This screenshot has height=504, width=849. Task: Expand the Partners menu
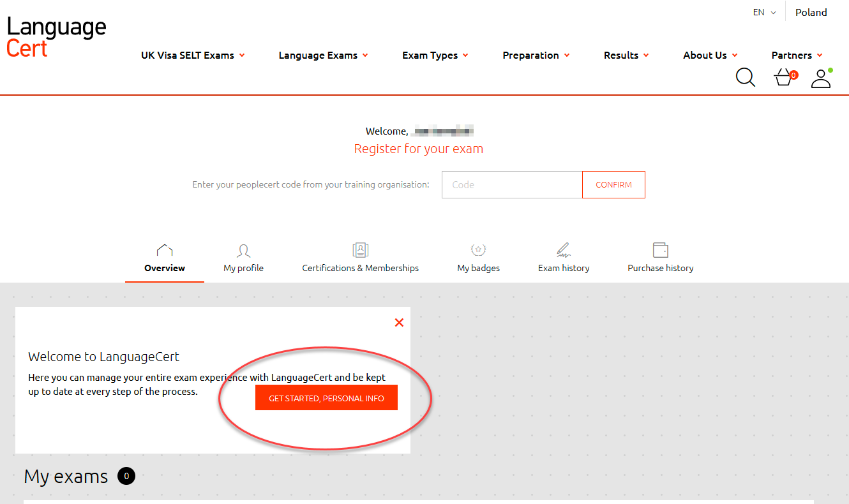(x=797, y=56)
